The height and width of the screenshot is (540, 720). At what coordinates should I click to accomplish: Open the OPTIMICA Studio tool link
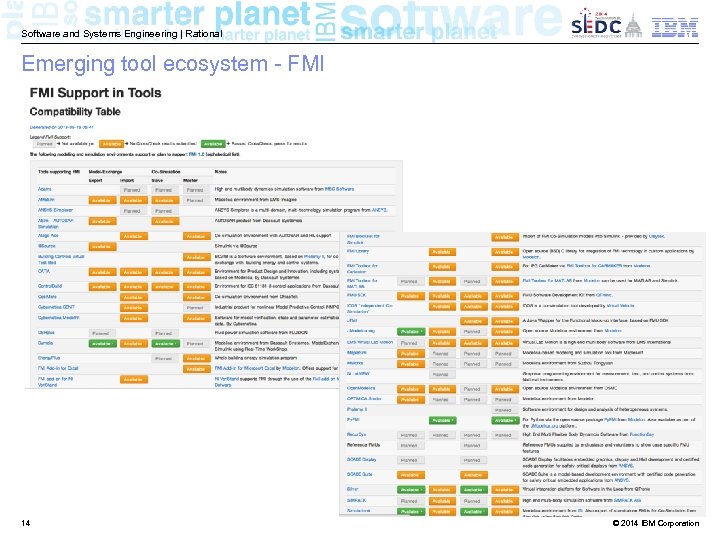[x=364, y=399]
